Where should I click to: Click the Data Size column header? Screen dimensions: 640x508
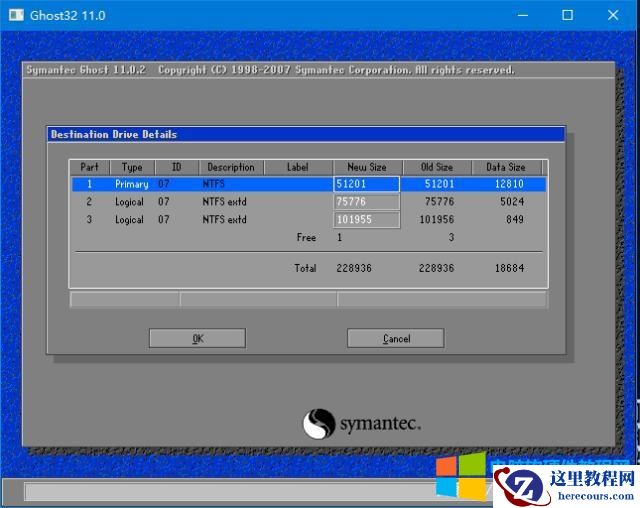point(506,167)
